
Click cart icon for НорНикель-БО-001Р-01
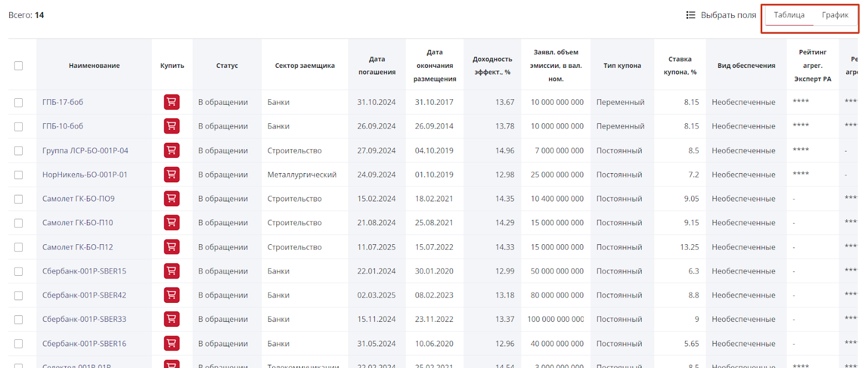click(x=171, y=174)
